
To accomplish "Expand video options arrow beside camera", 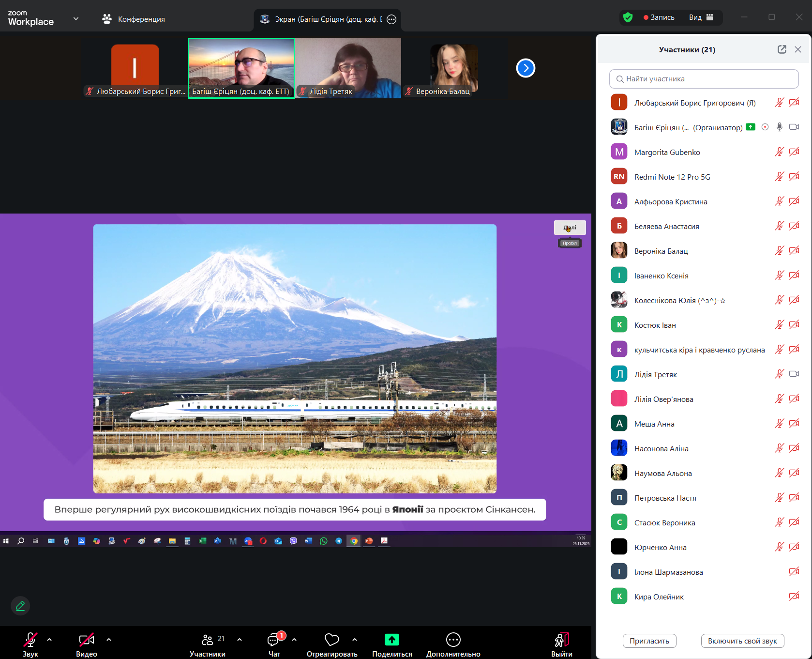I will click(x=109, y=640).
